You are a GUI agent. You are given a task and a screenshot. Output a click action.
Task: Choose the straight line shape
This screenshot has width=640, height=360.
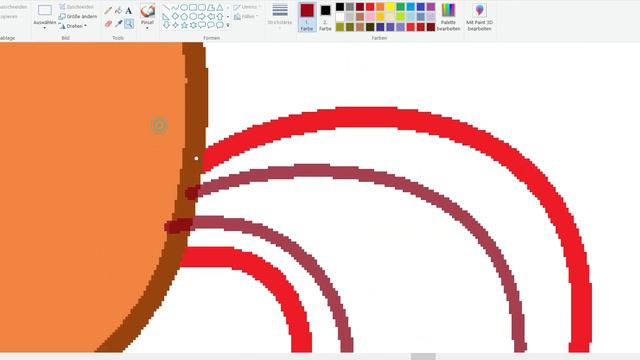(166, 7)
